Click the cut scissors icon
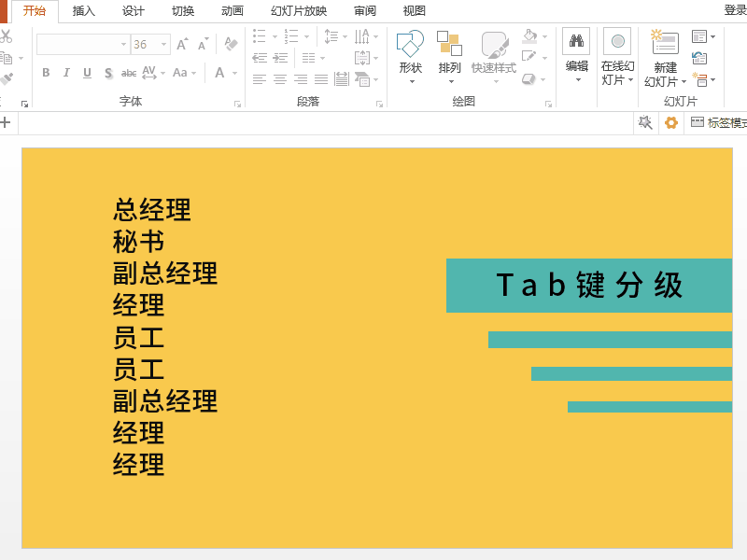 point(6,36)
